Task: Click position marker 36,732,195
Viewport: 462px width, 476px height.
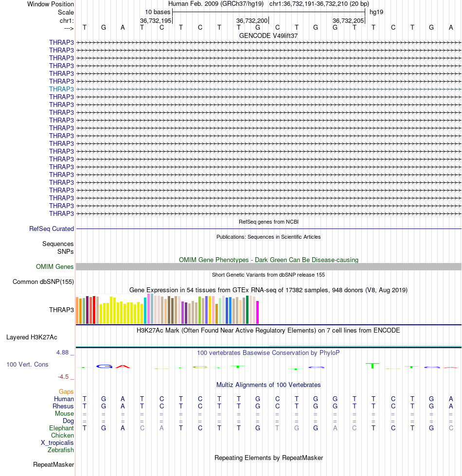Action: click(156, 20)
